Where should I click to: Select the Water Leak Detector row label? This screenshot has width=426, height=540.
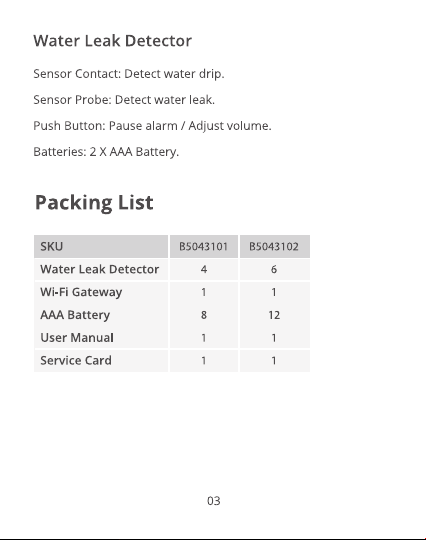point(100,269)
